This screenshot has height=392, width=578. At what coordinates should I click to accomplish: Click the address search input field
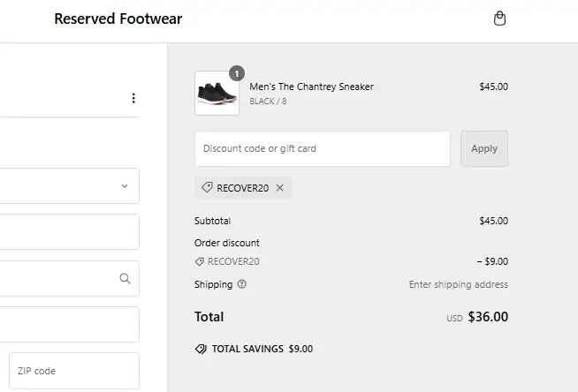70,278
